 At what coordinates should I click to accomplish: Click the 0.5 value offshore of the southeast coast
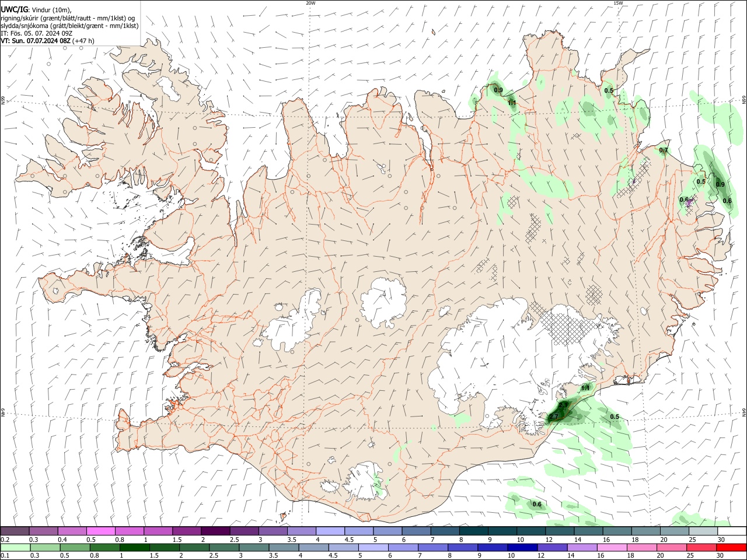[x=615, y=416]
